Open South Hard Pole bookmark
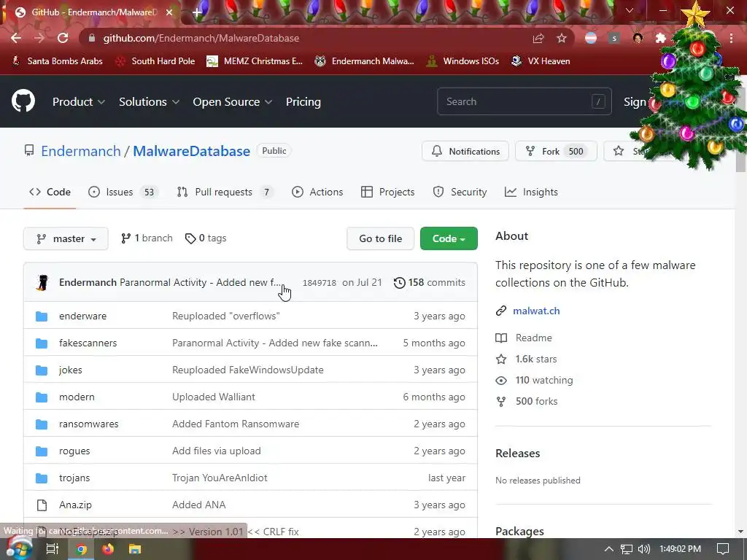This screenshot has height=560, width=747. pyautogui.click(x=156, y=61)
